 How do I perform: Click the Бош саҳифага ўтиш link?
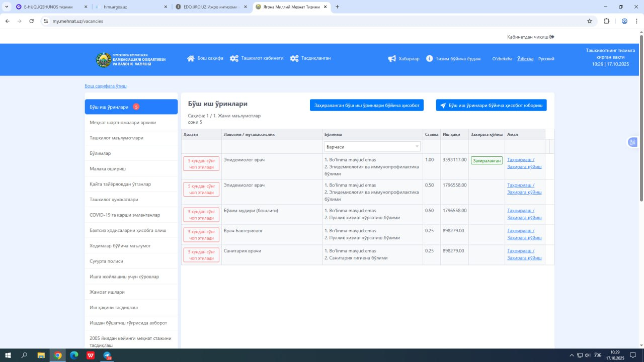105,86
